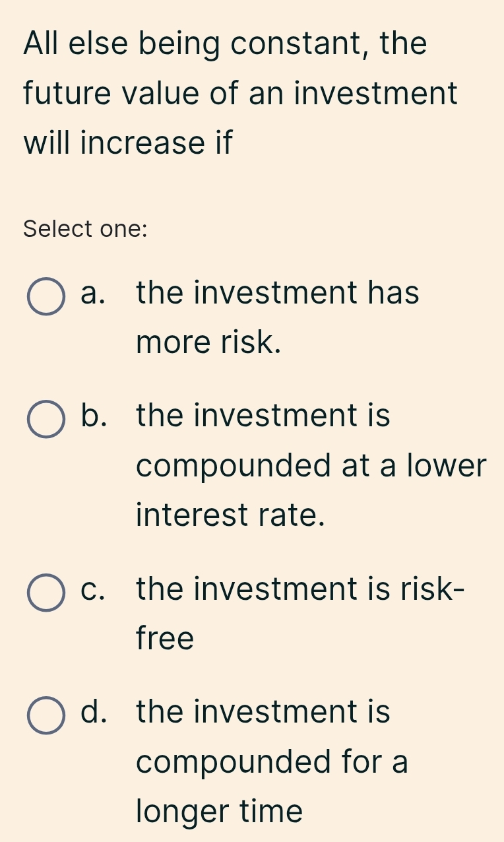The height and width of the screenshot is (842, 504).
Task: Click the 'All else being constant, the' question line
Action: click(x=226, y=44)
